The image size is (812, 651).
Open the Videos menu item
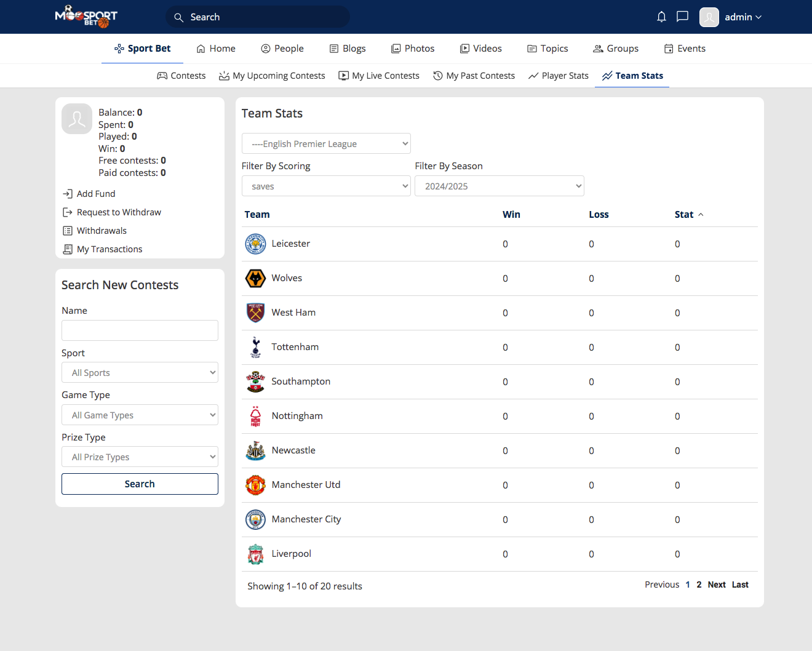pos(481,49)
